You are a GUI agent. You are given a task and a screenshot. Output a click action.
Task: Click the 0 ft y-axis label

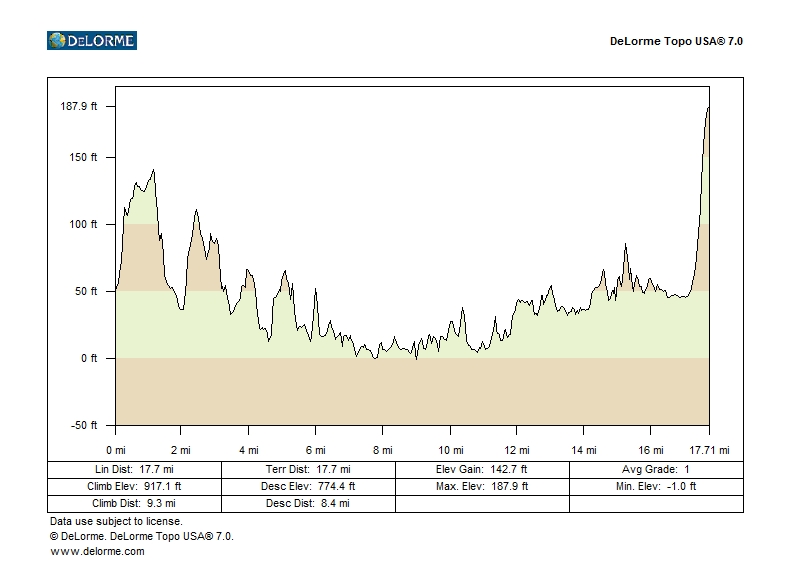tap(89, 358)
